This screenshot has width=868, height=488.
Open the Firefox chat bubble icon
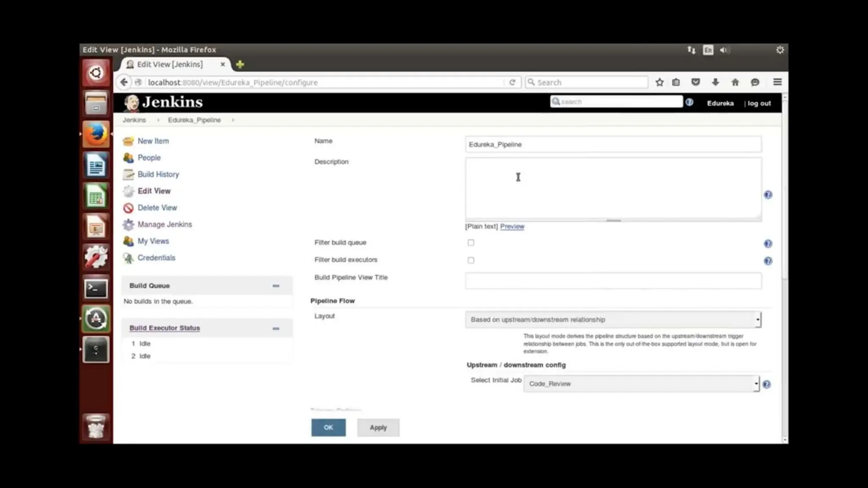(x=755, y=82)
